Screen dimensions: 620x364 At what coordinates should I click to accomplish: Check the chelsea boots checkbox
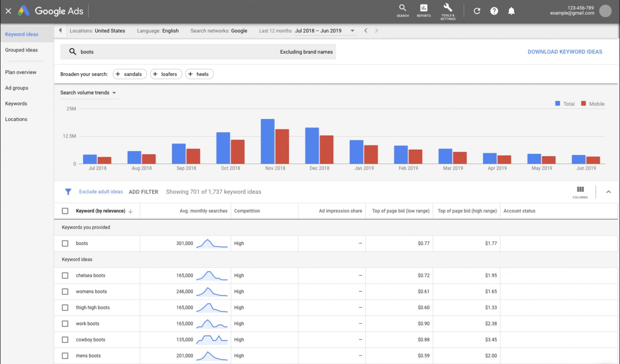[65, 275]
